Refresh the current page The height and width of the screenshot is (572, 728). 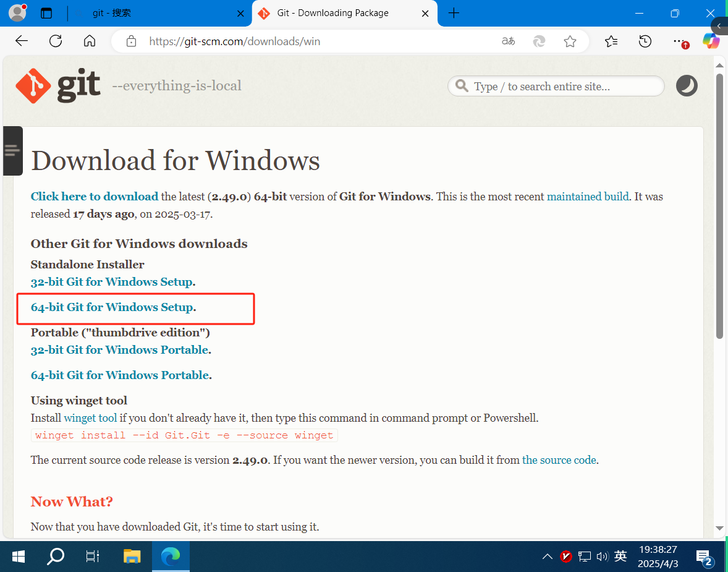pyautogui.click(x=56, y=41)
